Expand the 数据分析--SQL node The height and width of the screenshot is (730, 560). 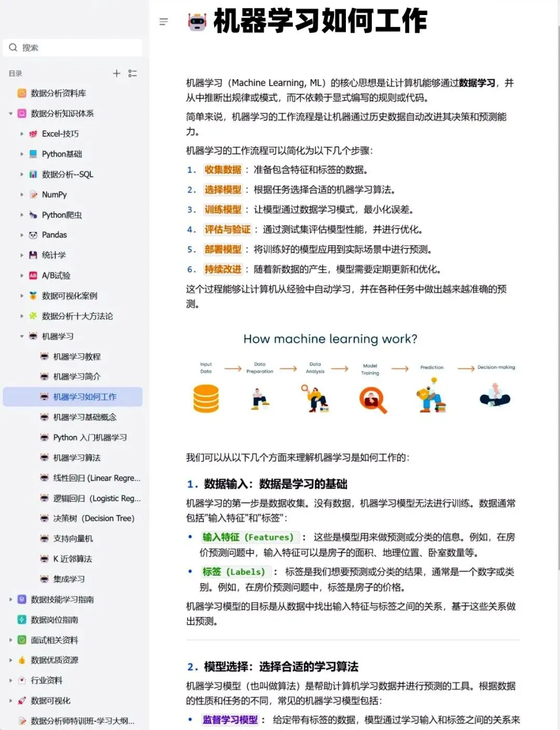pos(22,174)
